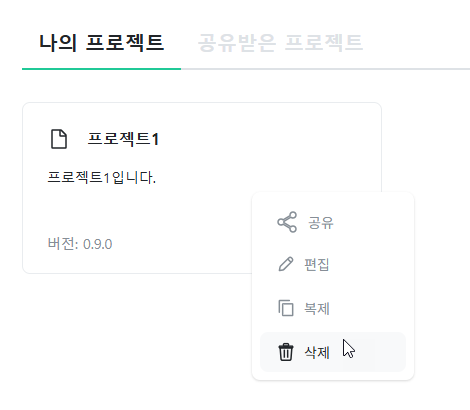Open the 프로젝트1 project title
Screen dimensions: 470x410
click(123, 139)
